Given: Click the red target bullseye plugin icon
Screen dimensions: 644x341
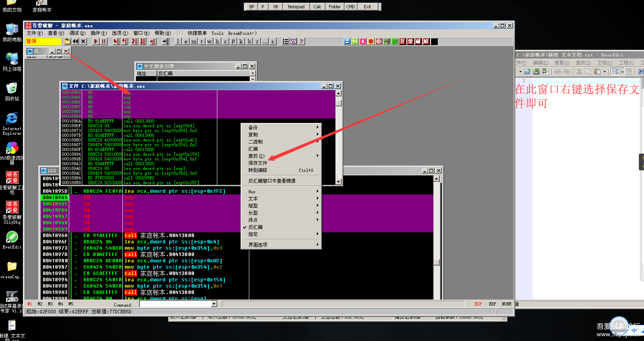Looking at the screenshot, I should pos(379,41).
